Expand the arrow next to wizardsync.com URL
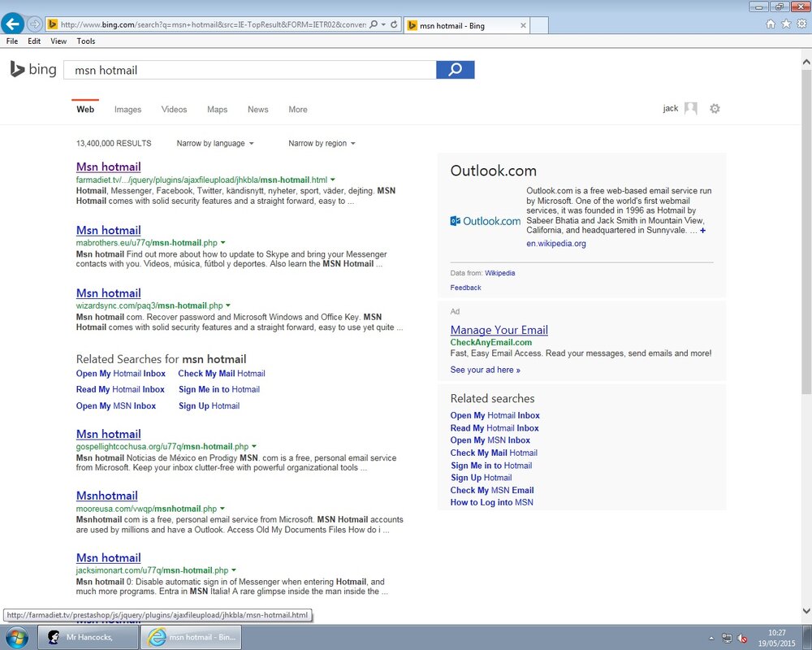This screenshot has height=650, width=812. [228, 305]
